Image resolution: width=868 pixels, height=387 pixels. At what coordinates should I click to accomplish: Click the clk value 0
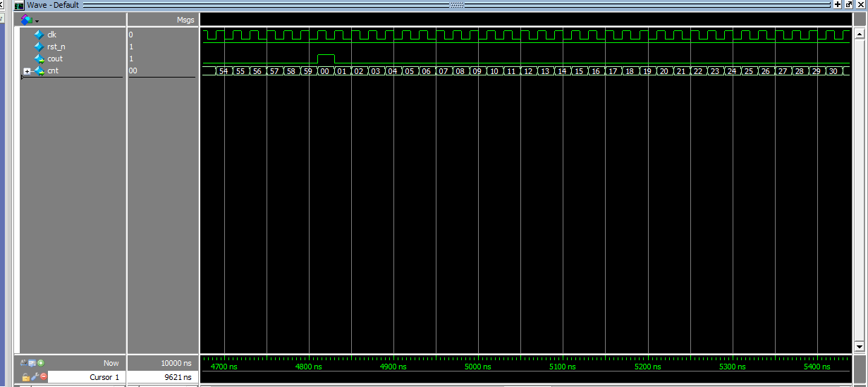click(x=130, y=35)
